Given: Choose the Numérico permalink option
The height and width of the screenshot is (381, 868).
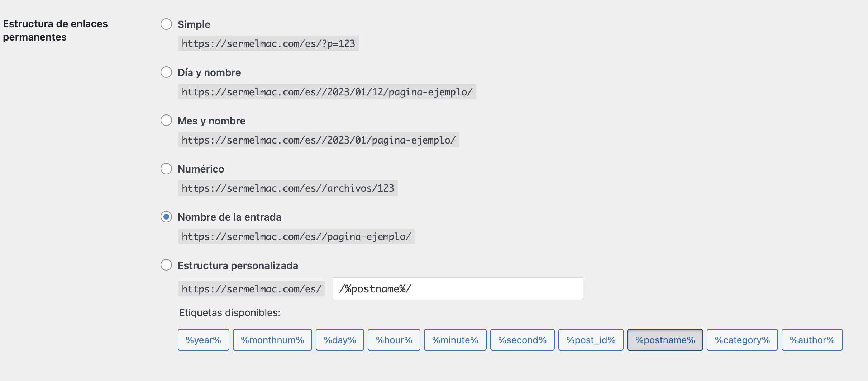Looking at the screenshot, I should pyautogui.click(x=166, y=169).
